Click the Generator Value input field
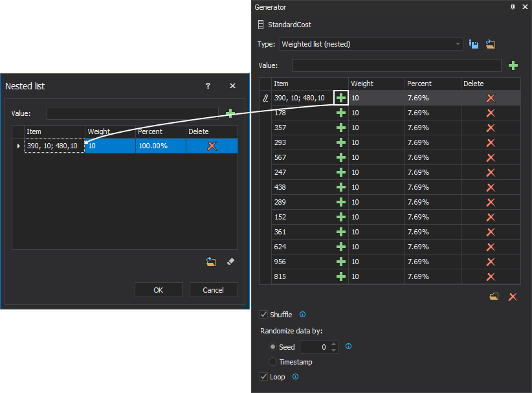 click(x=396, y=65)
